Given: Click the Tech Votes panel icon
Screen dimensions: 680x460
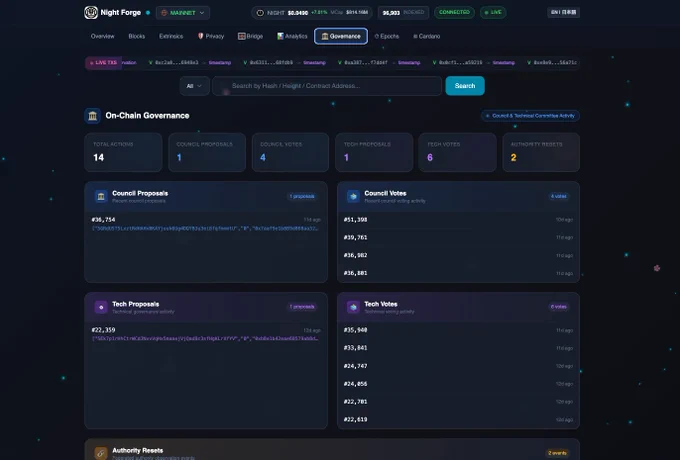Looking at the screenshot, I should point(353,307).
